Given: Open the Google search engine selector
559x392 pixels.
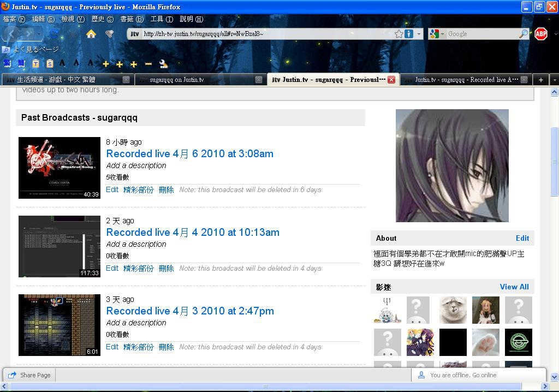Looking at the screenshot, I should coord(437,34).
